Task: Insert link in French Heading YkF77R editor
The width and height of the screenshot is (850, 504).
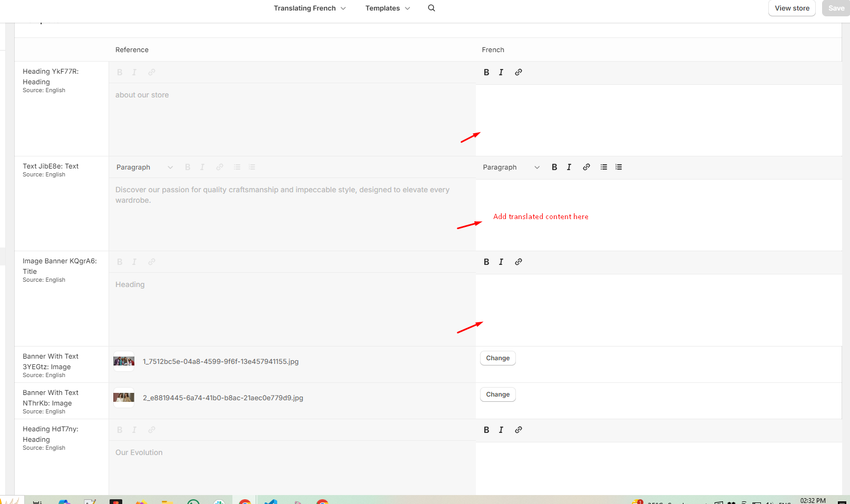Action: 519,73
